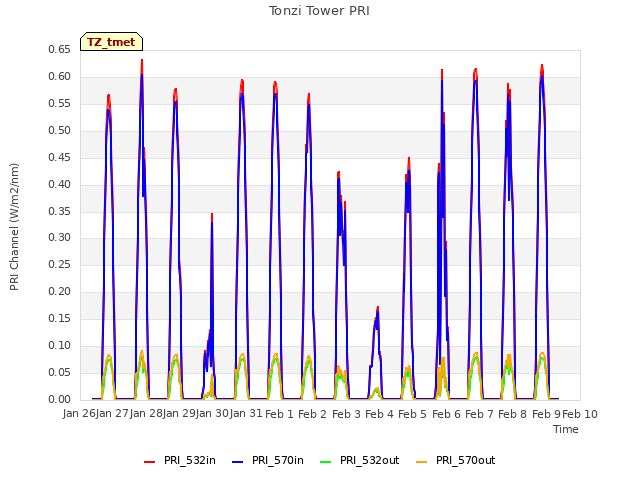Click the 0.05 y-axis tick label
Viewport: 640px width, 480px height.
tap(59, 372)
